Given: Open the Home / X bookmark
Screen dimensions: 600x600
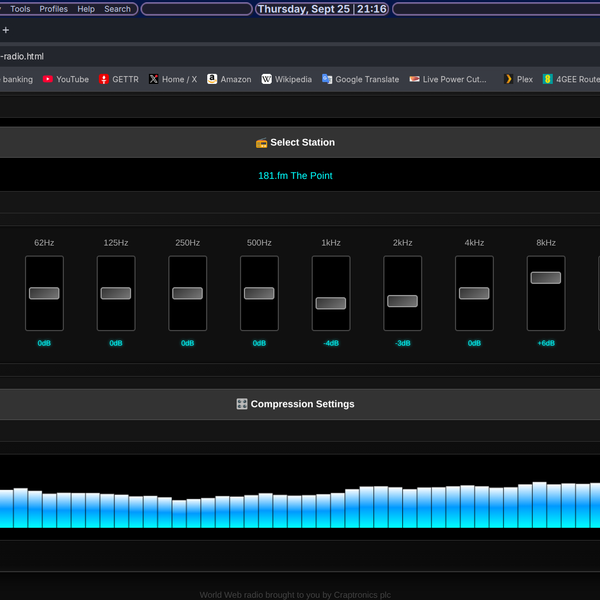Looking at the screenshot, I should click(x=173, y=79).
